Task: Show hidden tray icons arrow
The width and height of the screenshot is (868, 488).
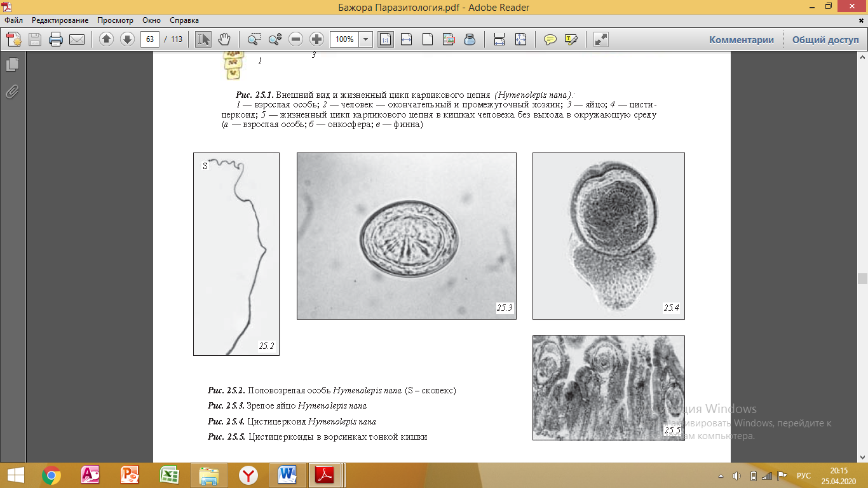Action: 721,475
